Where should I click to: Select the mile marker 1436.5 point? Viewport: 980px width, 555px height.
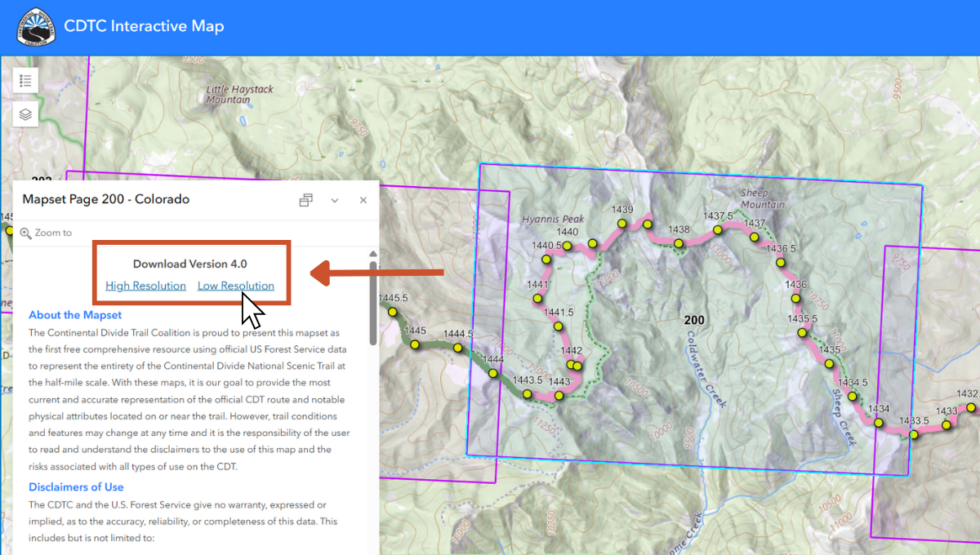(780, 262)
